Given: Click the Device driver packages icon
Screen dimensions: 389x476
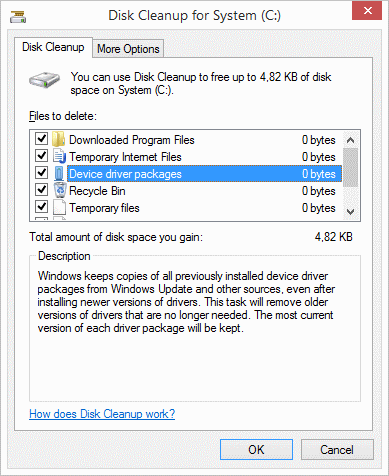Looking at the screenshot, I should pyautogui.click(x=59, y=173).
